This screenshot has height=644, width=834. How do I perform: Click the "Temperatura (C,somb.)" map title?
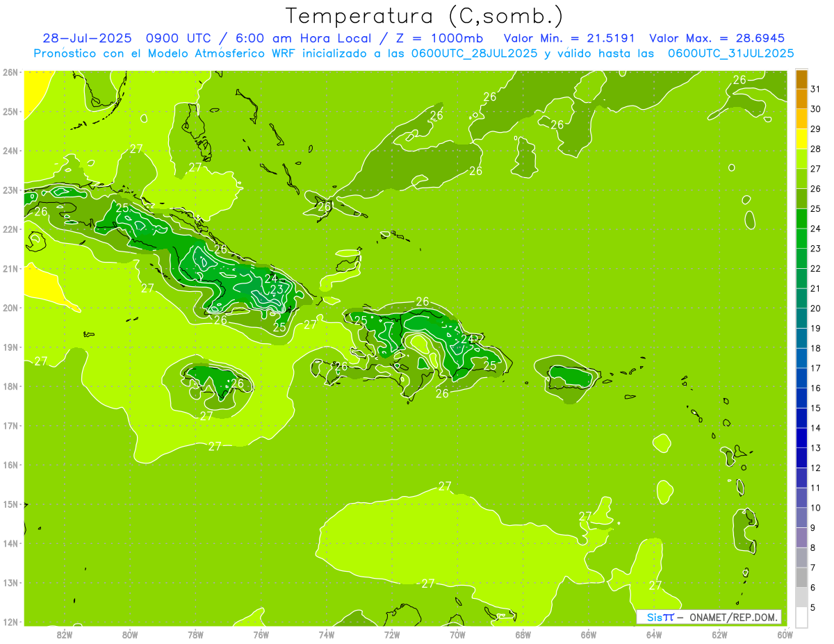coord(425,15)
